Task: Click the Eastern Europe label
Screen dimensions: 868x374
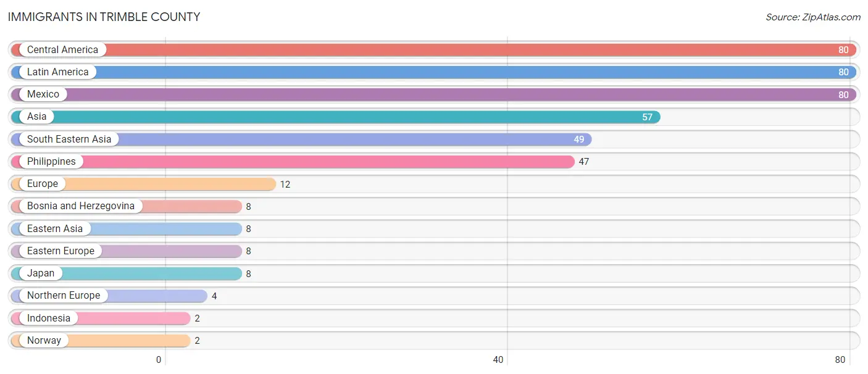Action: coord(61,251)
